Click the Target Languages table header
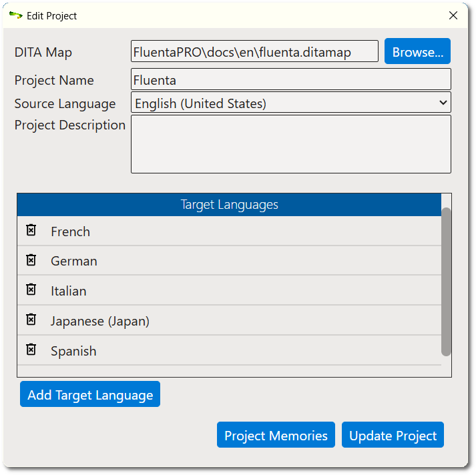 (229, 205)
